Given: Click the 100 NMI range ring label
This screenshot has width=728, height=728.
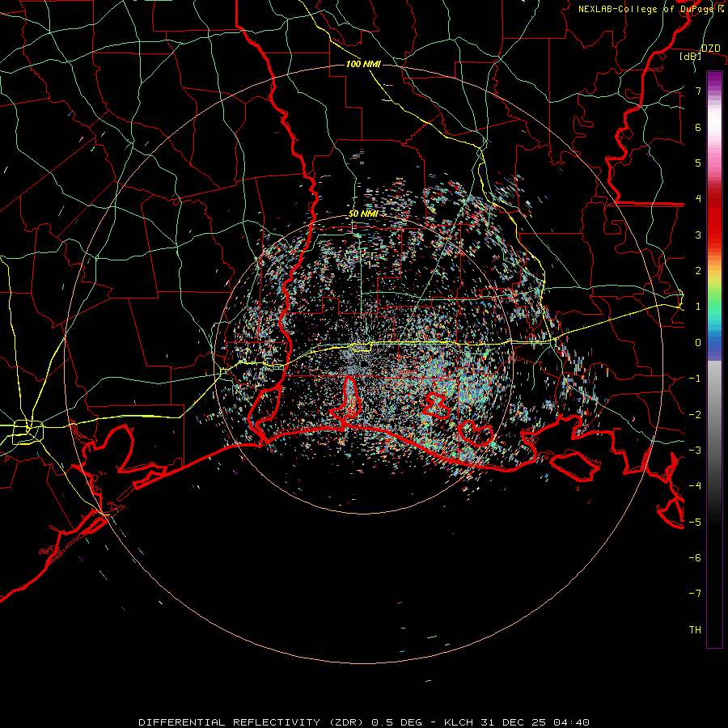Looking at the screenshot, I should (363, 64).
